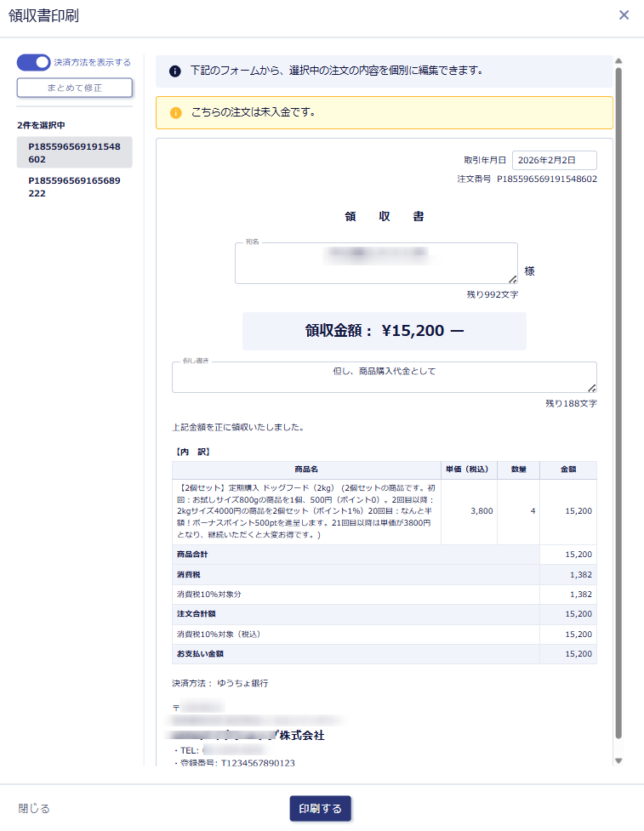This screenshot has height=831, width=644.
Task: Click the scrollbar down arrow
Action: (x=618, y=760)
